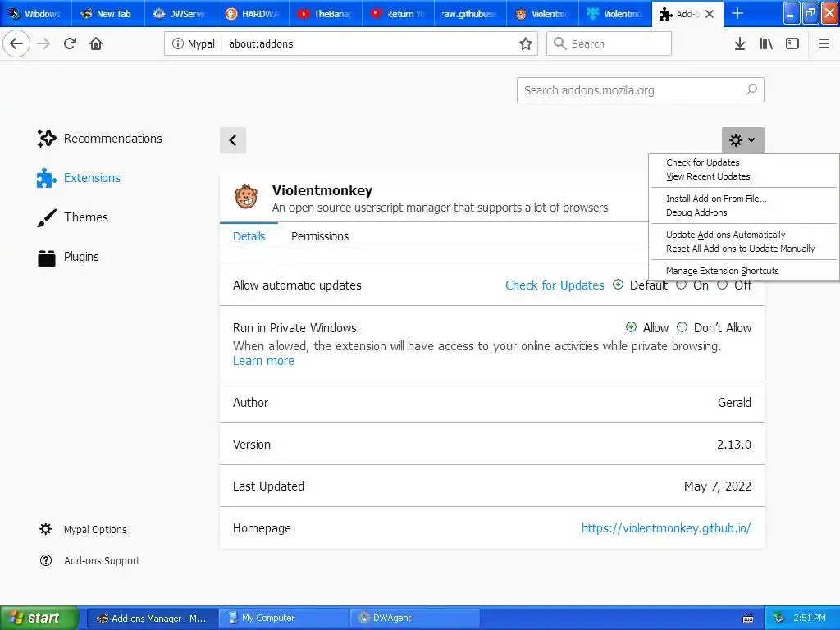Select Default for automatic updates
This screenshot has width=840, height=630.
tap(619, 285)
